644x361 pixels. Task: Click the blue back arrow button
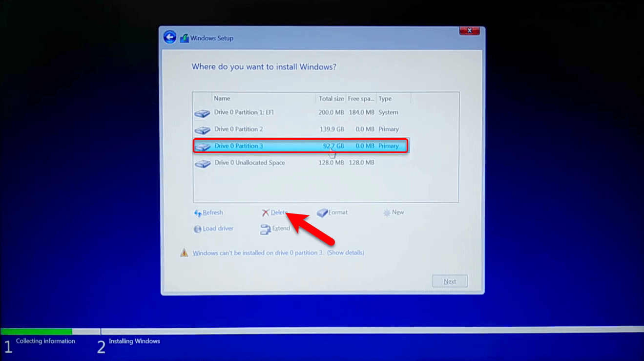coord(169,38)
